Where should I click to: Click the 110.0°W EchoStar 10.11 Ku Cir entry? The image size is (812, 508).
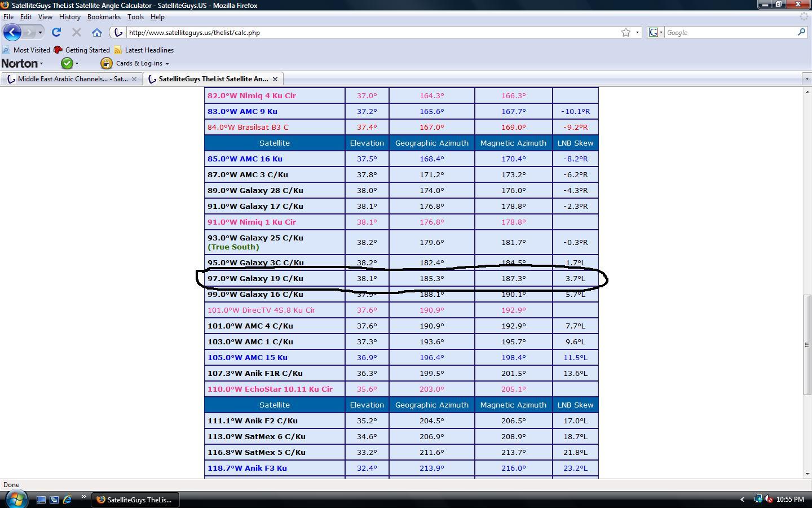point(270,389)
